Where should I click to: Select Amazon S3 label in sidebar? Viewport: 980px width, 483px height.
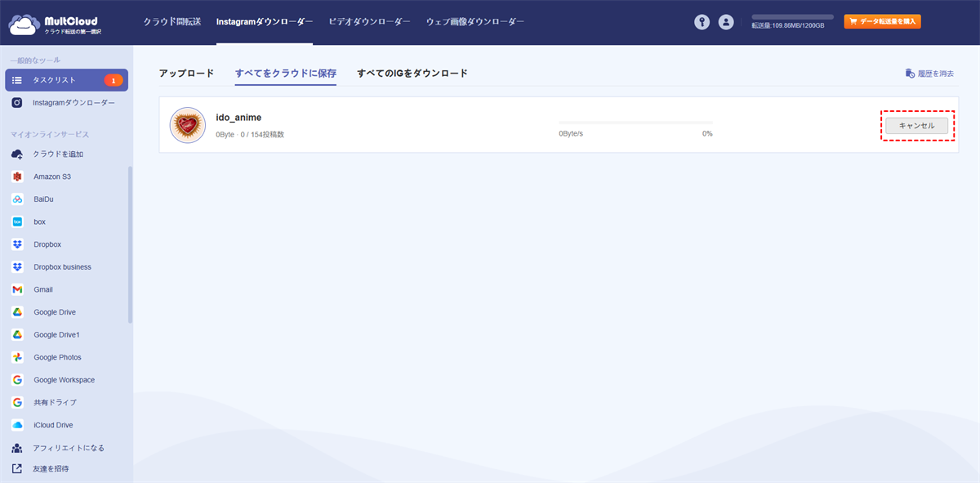52,177
